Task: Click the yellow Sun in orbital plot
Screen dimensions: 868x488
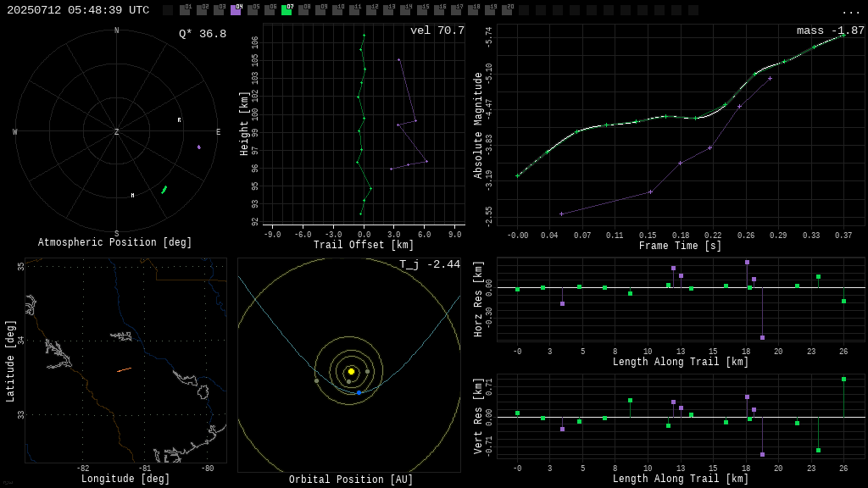Action: click(351, 371)
